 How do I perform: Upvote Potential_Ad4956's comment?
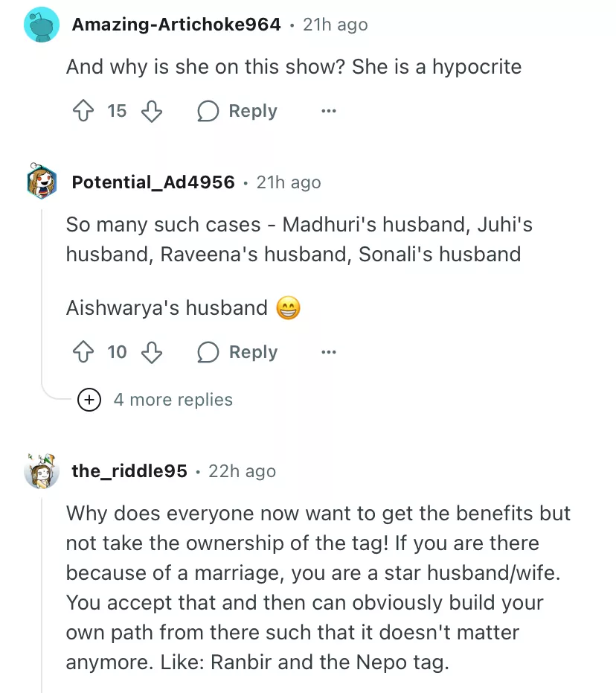pyautogui.click(x=82, y=352)
